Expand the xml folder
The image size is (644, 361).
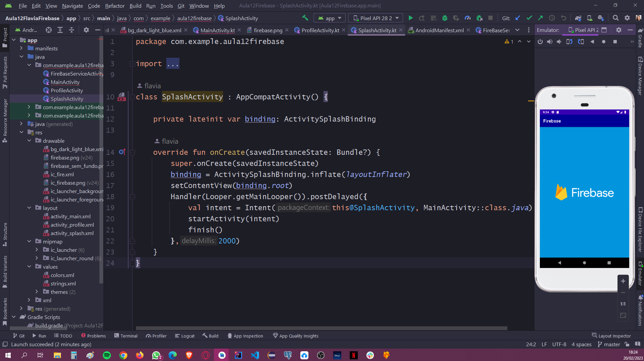click(29, 300)
